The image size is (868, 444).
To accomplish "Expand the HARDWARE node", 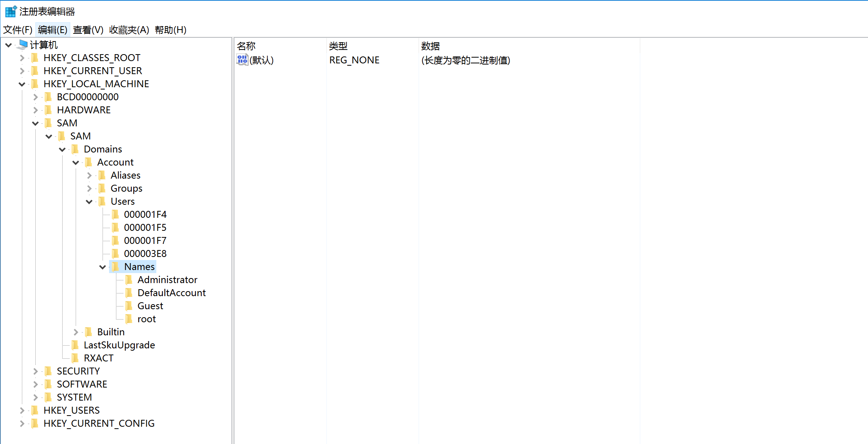I will pyautogui.click(x=35, y=110).
